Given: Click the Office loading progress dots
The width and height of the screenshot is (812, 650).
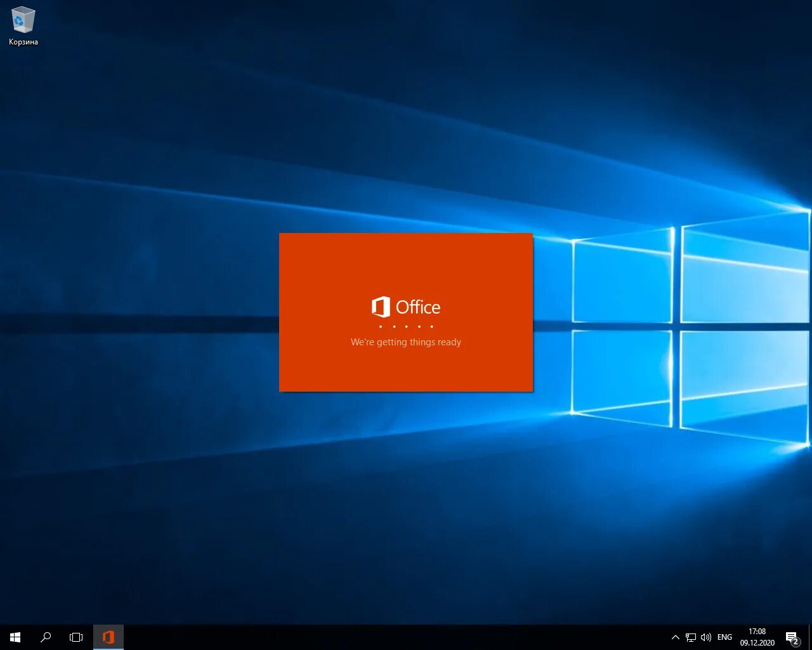Looking at the screenshot, I should click(x=405, y=326).
